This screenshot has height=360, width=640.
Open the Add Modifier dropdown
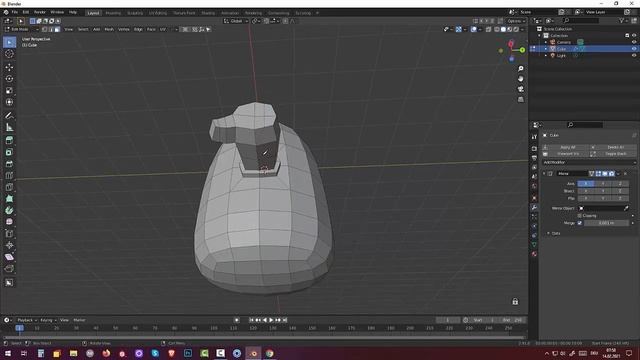pyautogui.click(x=589, y=162)
